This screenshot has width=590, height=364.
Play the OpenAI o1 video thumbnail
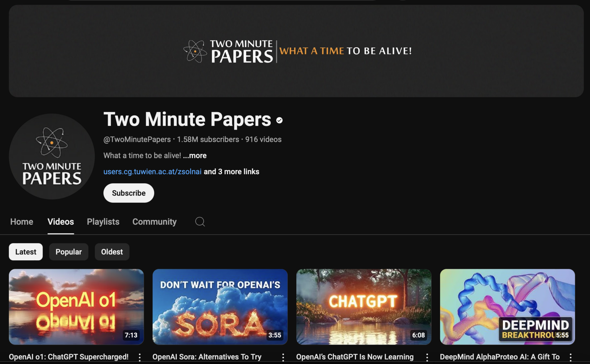(76, 307)
